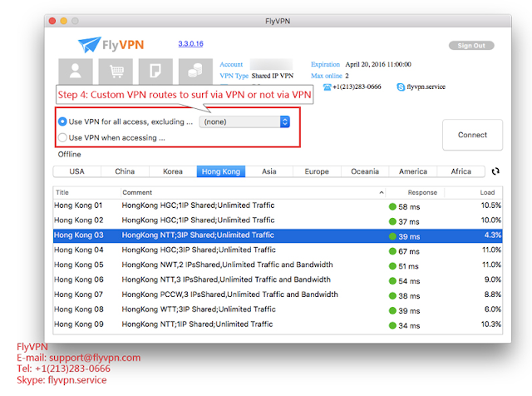Click the Connect button
The image size is (532, 396).
click(x=473, y=135)
